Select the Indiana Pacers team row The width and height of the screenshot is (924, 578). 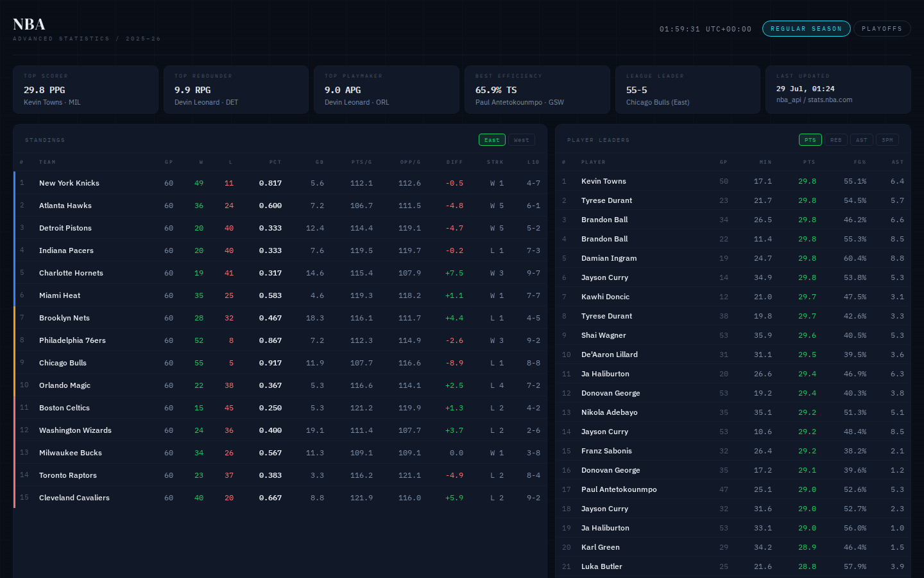click(x=280, y=250)
